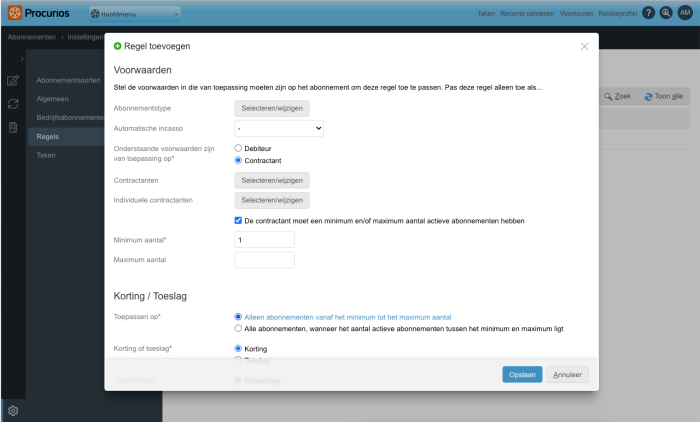The width and height of the screenshot is (700, 422).
Task: Open Taken in the sidebar
Action: (46, 155)
